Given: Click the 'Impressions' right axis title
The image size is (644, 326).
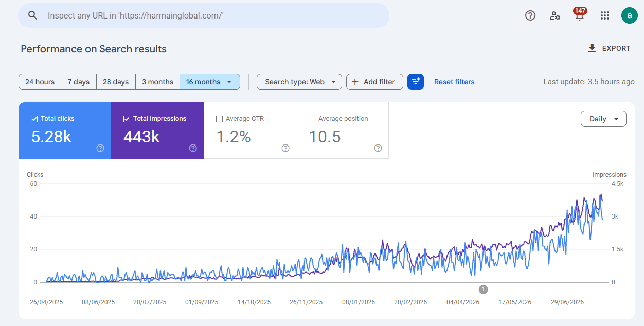Looking at the screenshot, I should coord(610,175).
